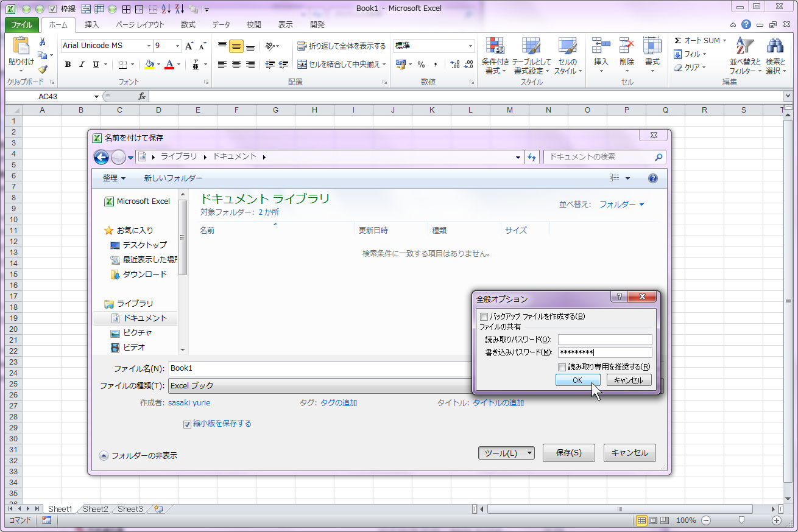Collapse via フォルダーの非表示 expander
This screenshot has height=532, width=798.
[x=104, y=455]
